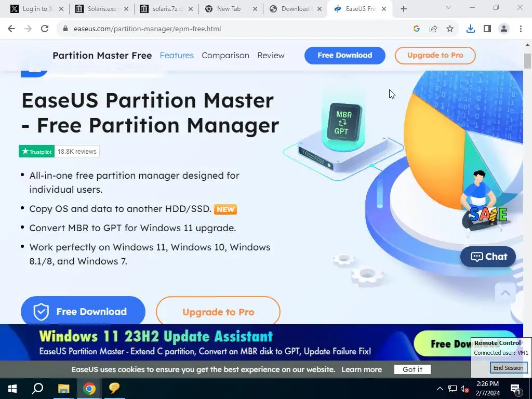
Task: Switch to the Log in to X tab
Action: point(33,9)
